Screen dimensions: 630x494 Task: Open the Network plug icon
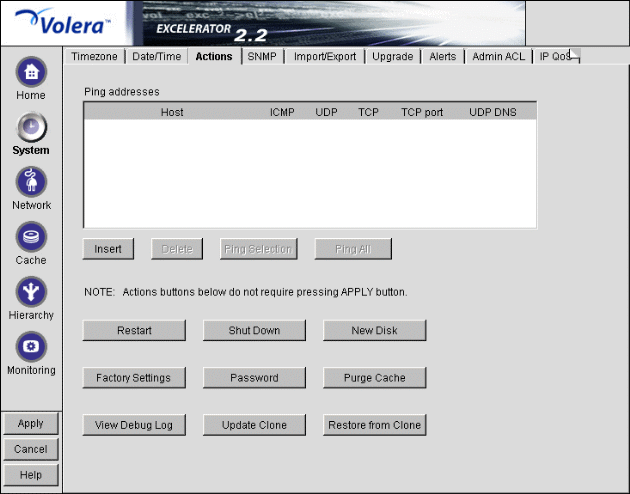pyautogui.click(x=31, y=182)
